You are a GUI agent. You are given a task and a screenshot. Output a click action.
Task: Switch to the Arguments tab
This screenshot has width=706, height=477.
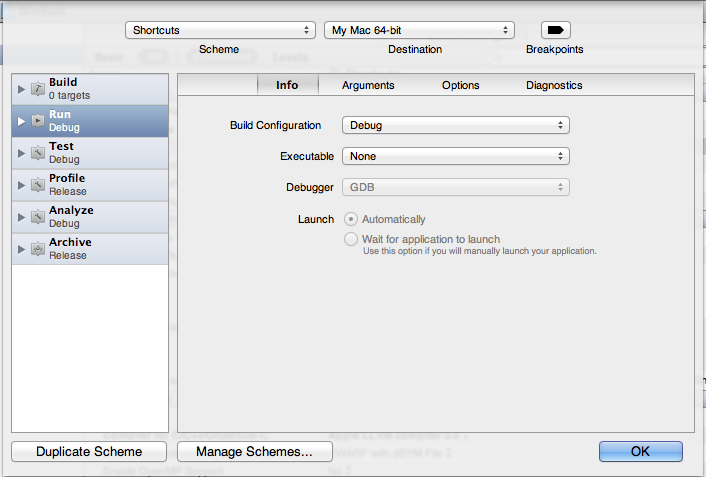368,85
